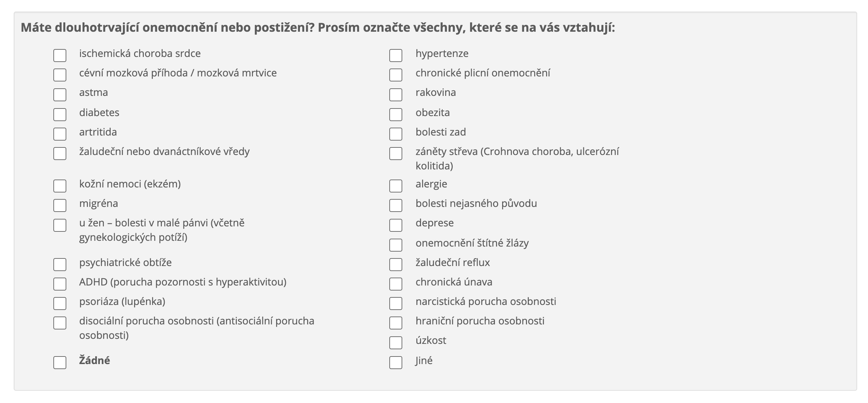
Task: Tick the 'Jiné' checkbox
Action: pos(396,363)
